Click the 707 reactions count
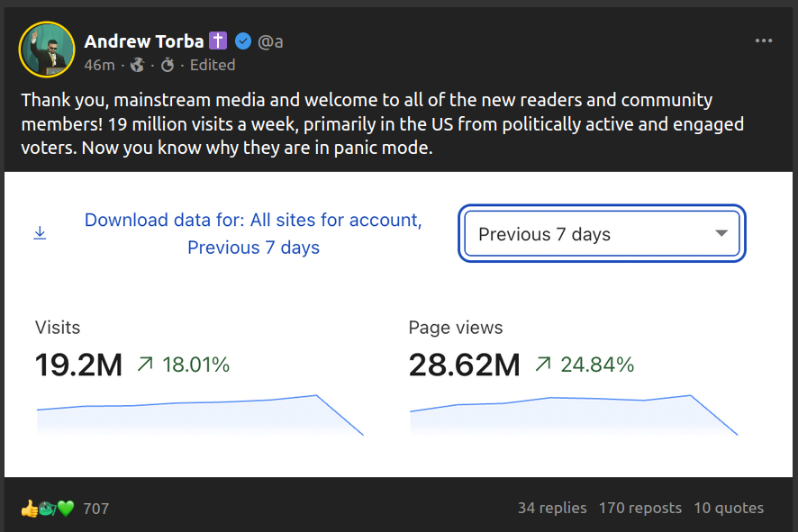The height and width of the screenshot is (532, 798). 95,509
